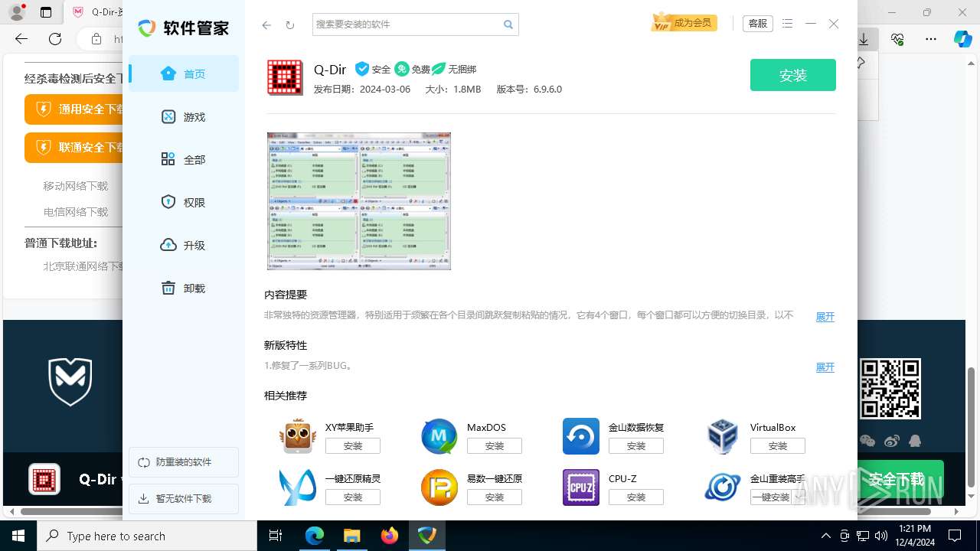Open Edge settings and more menu
The image size is (980, 551).
pyautogui.click(x=931, y=39)
